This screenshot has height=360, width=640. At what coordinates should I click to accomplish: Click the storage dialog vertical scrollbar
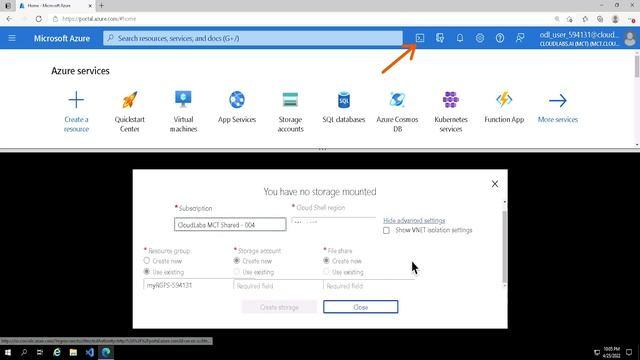coord(504,247)
